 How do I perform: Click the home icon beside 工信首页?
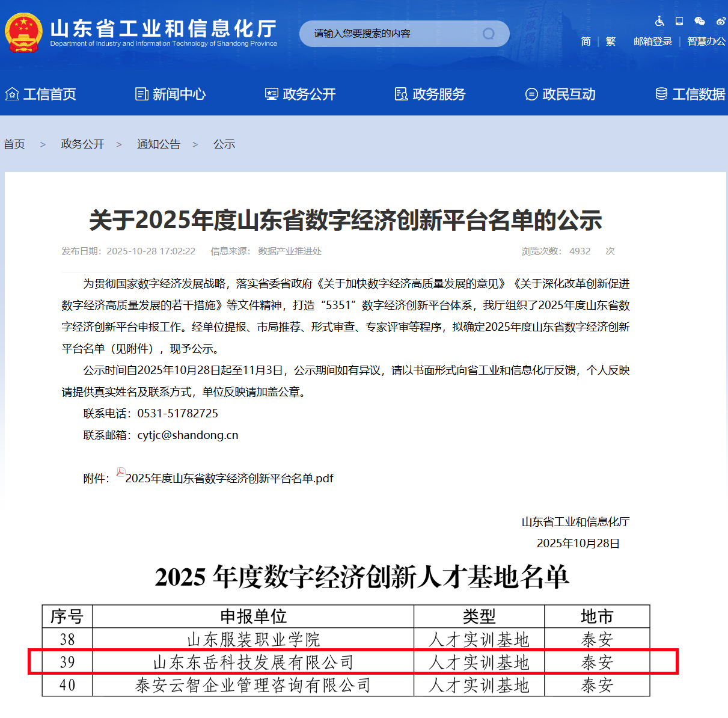click(x=12, y=94)
